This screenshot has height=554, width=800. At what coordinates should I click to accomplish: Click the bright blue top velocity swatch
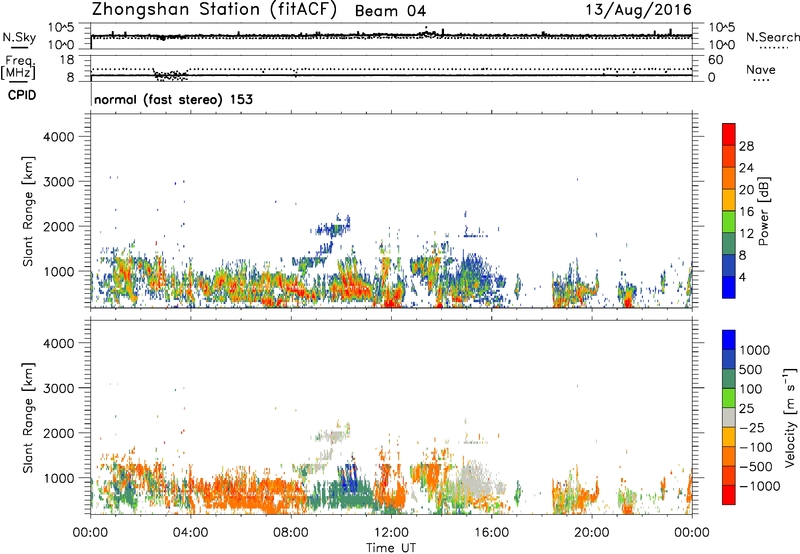pos(729,340)
